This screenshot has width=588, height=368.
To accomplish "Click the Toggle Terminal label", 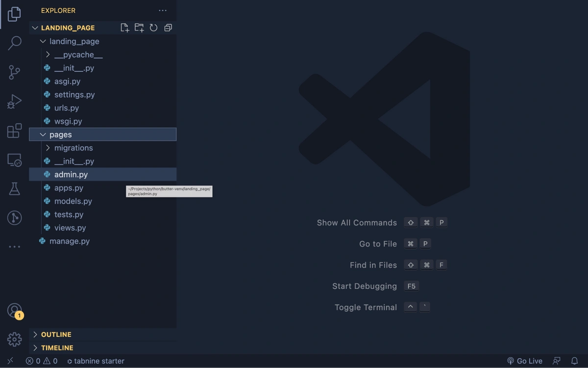I will click(366, 307).
